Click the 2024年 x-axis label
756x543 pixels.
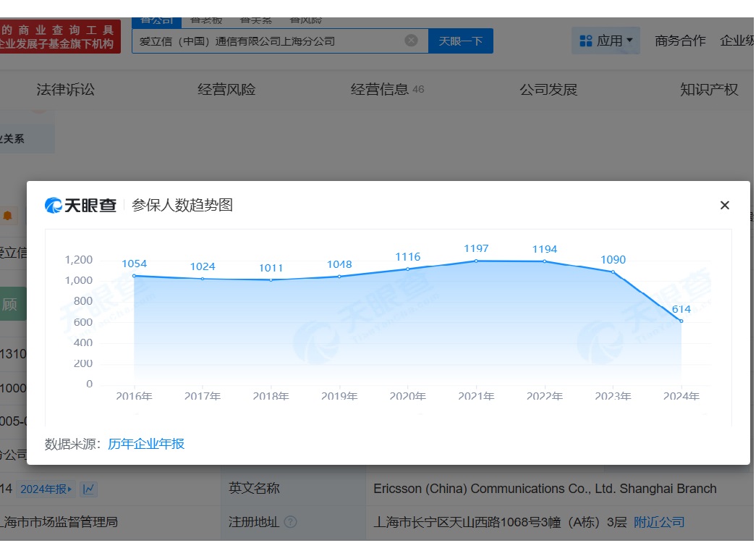tap(681, 396)
